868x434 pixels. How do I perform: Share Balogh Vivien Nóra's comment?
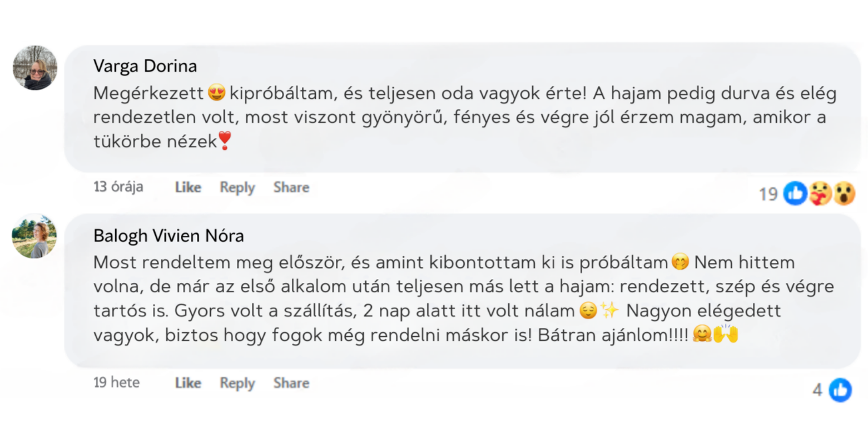291,383
